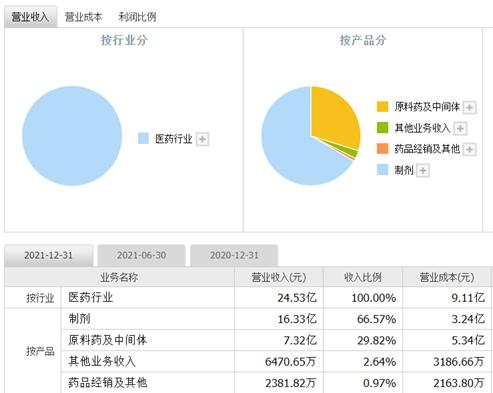The height and width of the screenshot is (393, 493).
Task: Click the 营业收入(元) column header
Action: (279, 277)
